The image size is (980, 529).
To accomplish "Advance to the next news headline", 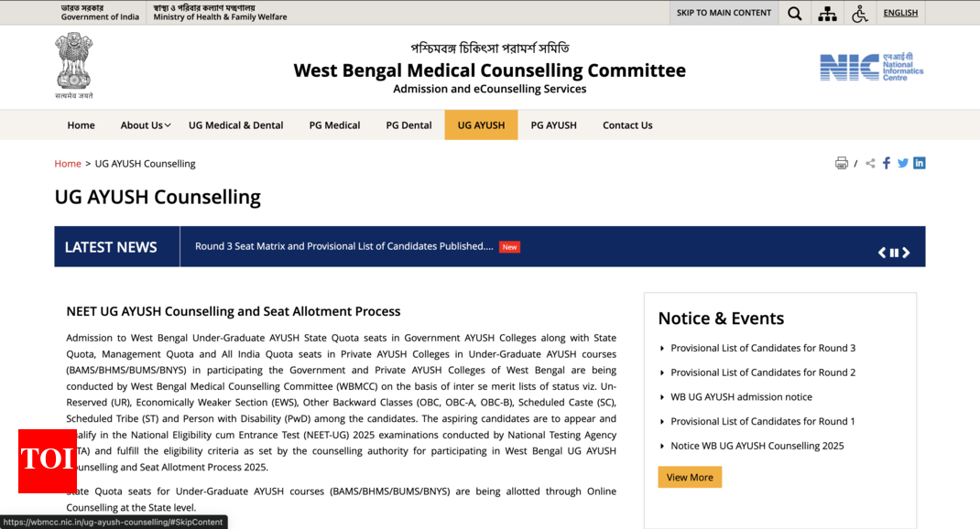I will click(907, 253).
